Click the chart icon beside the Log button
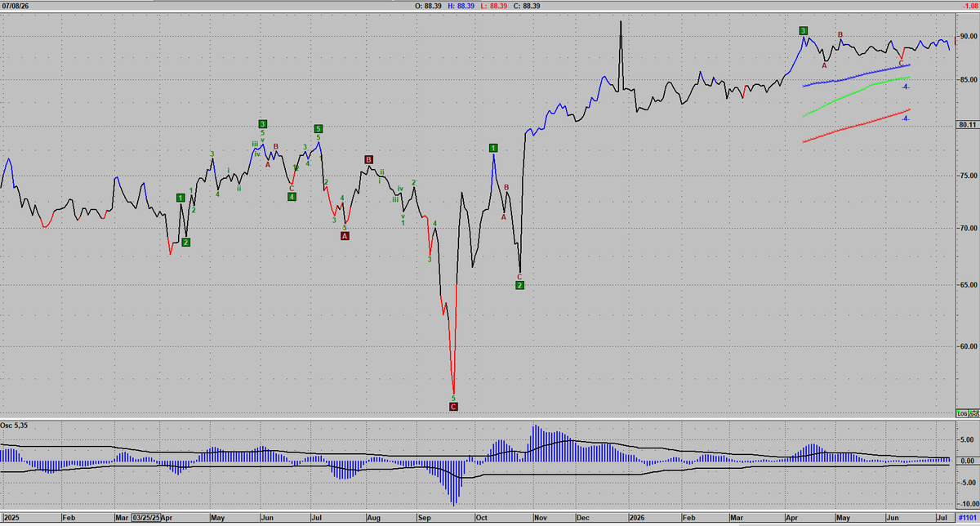980x526 pixels. tap(974, 413)
